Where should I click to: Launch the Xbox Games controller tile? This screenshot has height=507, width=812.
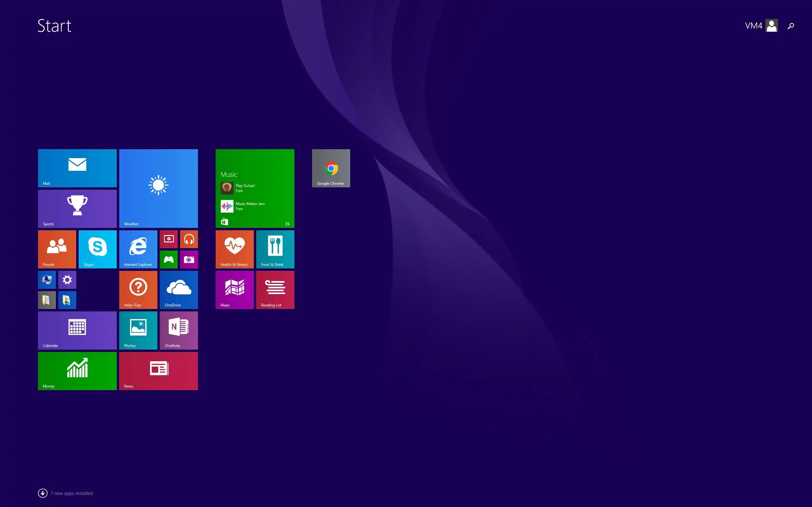(x=168, y=259)
